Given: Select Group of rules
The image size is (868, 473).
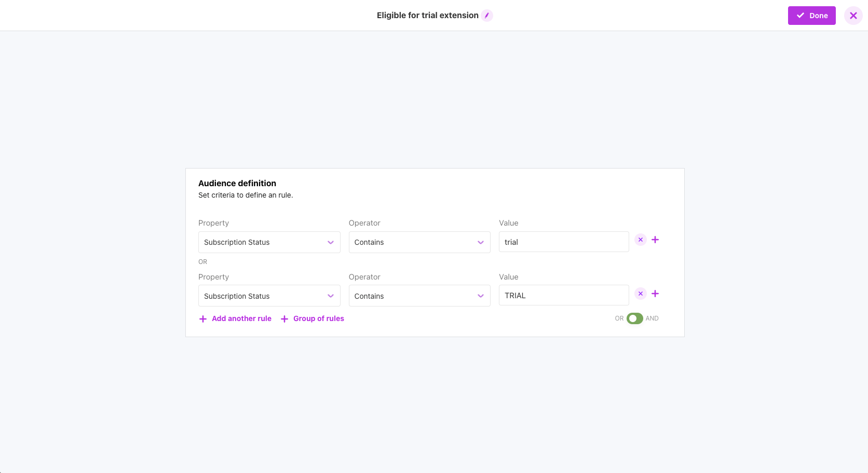Looking at the screenshot, I should [319, 318].
